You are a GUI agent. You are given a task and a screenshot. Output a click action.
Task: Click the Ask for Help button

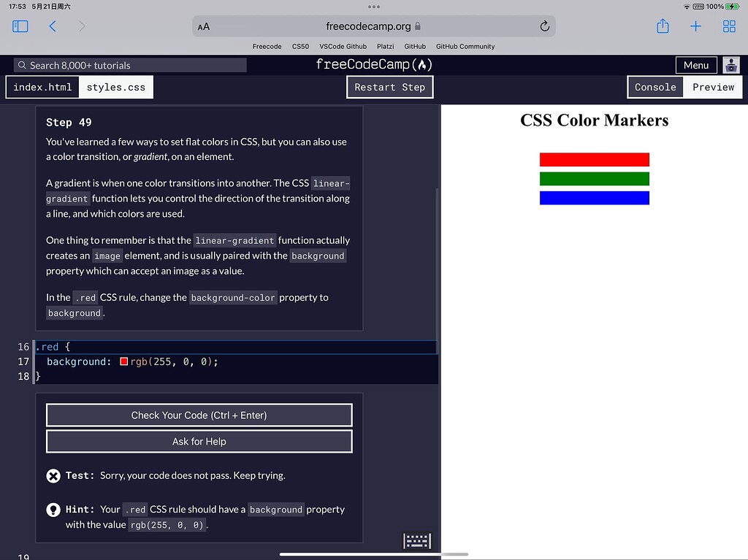click(199, 441)
